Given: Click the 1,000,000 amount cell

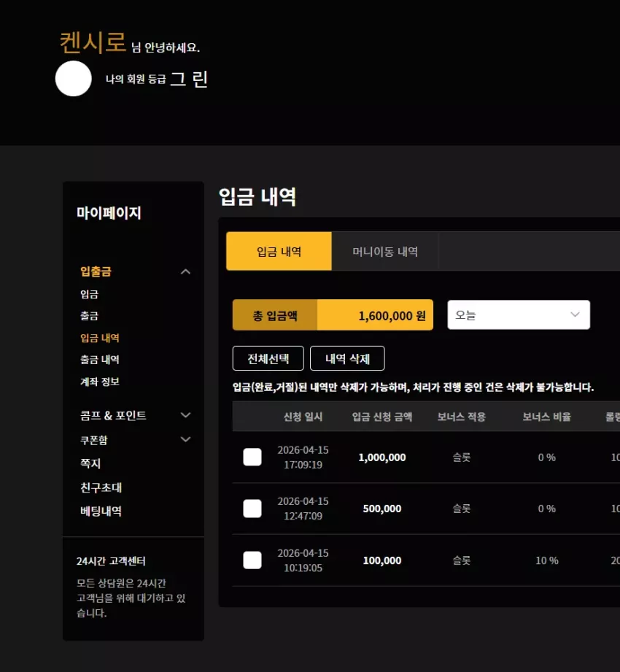Looking at the screenshot, I should pos(381,457).
